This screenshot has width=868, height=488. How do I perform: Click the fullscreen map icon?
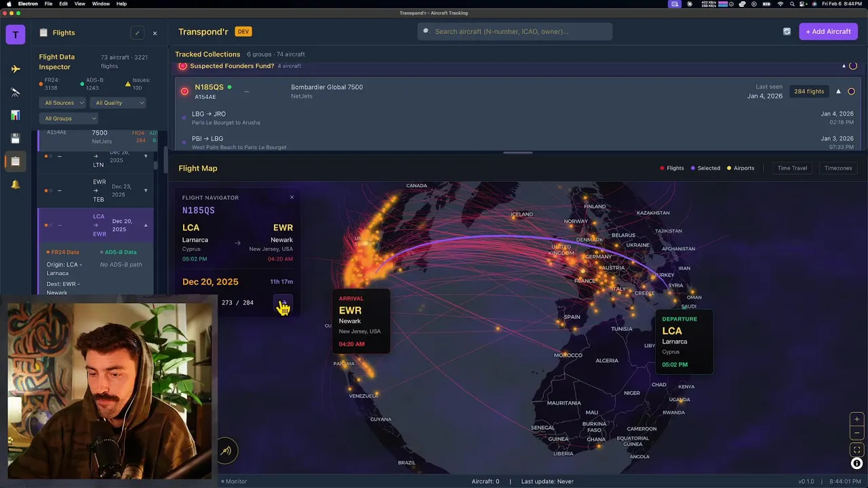coord(856,449)
